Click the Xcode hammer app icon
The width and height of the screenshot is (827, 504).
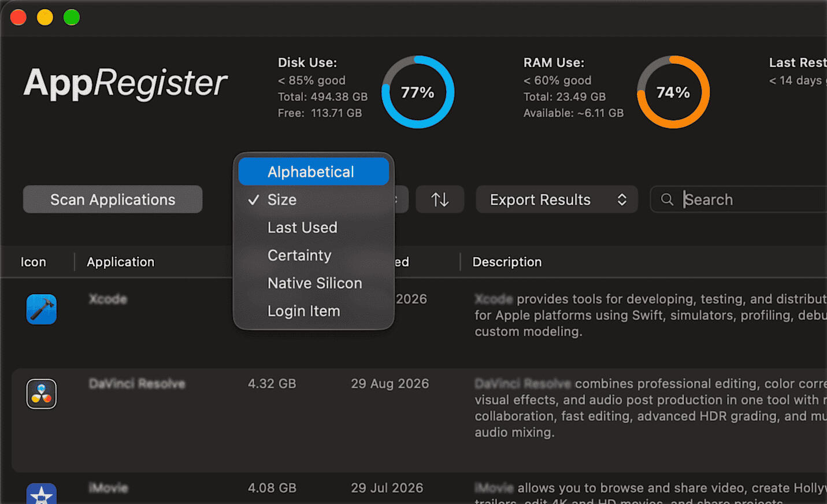tap(42, 309)
